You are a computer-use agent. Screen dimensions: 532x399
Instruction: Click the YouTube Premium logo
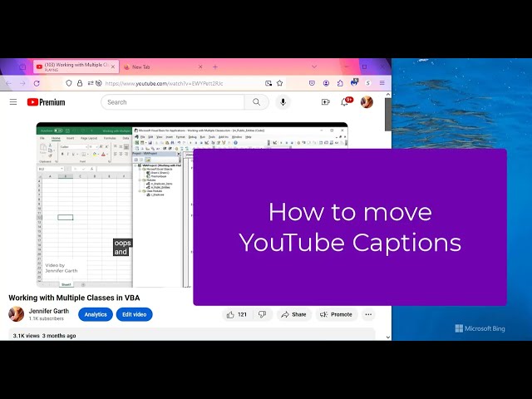[x=47, y=102]
